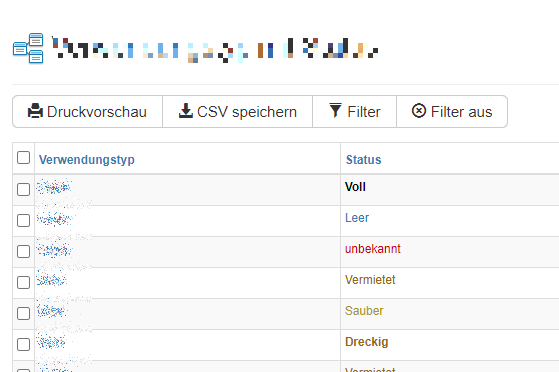Click the printer icon on Druckvorschau
This screenshot has height=372, width=559.
click(x=35, y=111)
